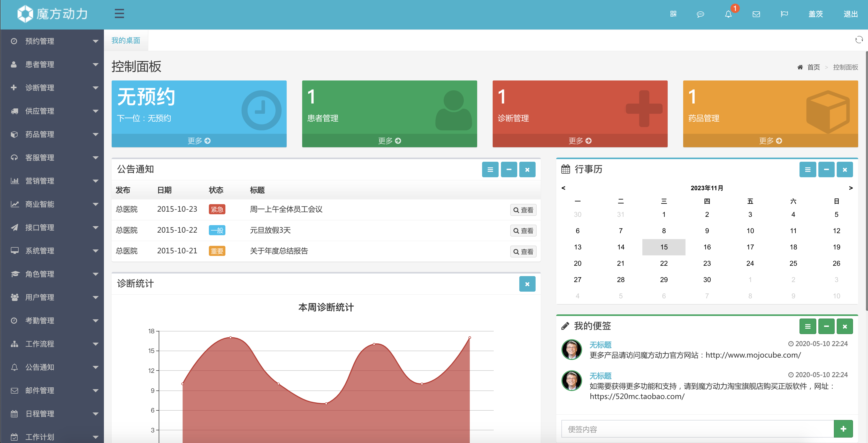
Task: Open the list menu of 行事历 panel
Action: (808, 169)
